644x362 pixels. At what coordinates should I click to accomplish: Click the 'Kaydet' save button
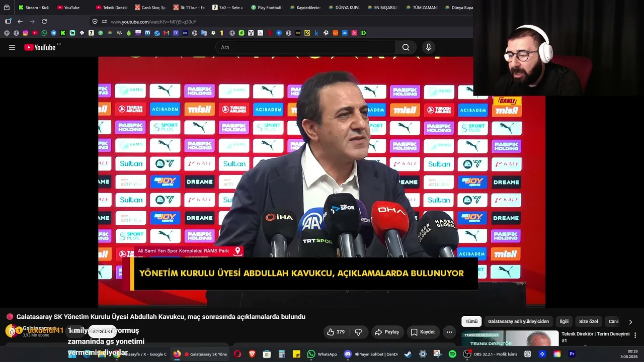(x=423, y=332)
